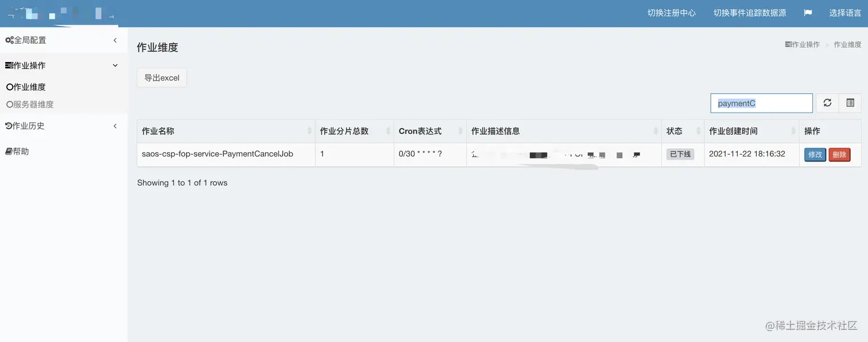Click the flag icon in top bar

808,13
